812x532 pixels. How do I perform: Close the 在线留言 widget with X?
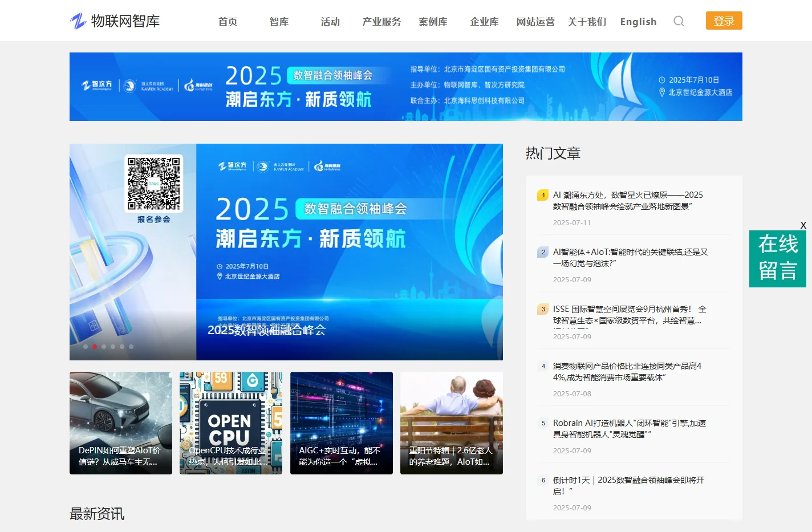click(803, 225)
